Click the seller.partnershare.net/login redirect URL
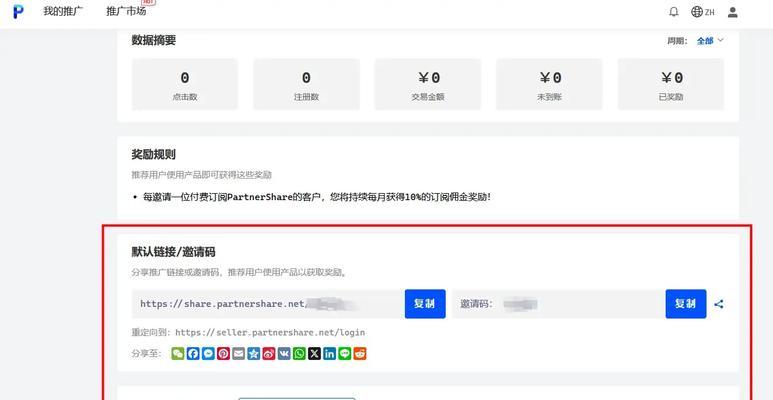Viewport: 773px width, 400px height. pyautogui.click(x=270, y=332)
